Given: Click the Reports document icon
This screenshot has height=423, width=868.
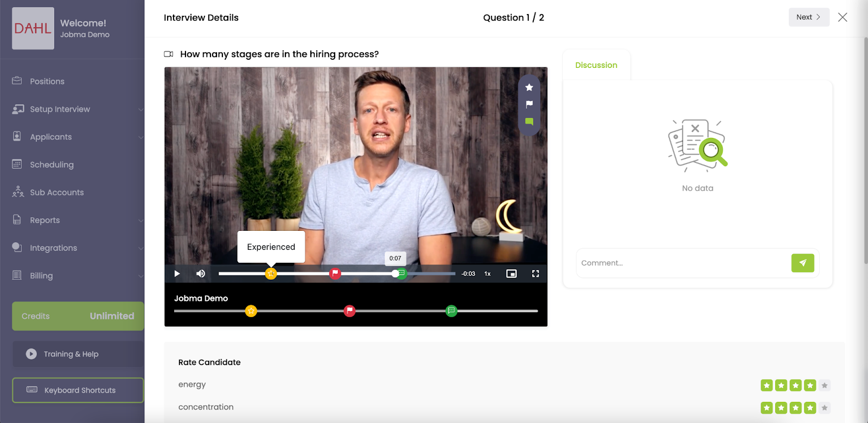Looking at the screenshot, I should click(x=17, y=219).
